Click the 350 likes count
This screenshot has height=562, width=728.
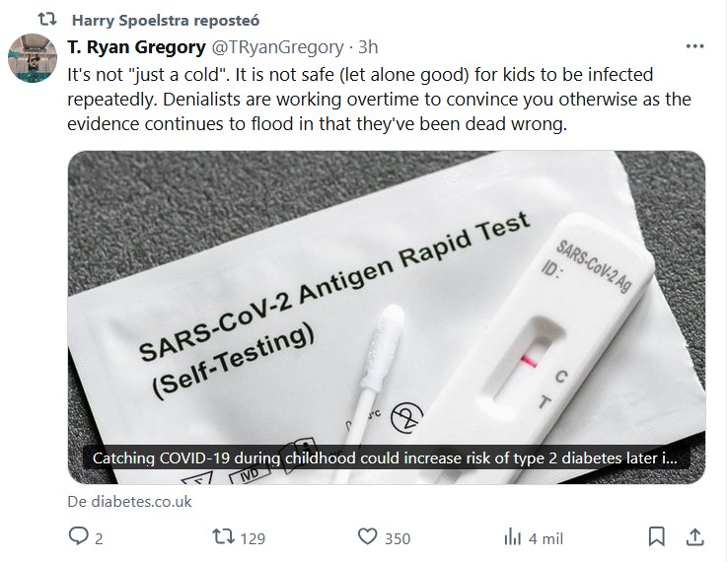397,538
